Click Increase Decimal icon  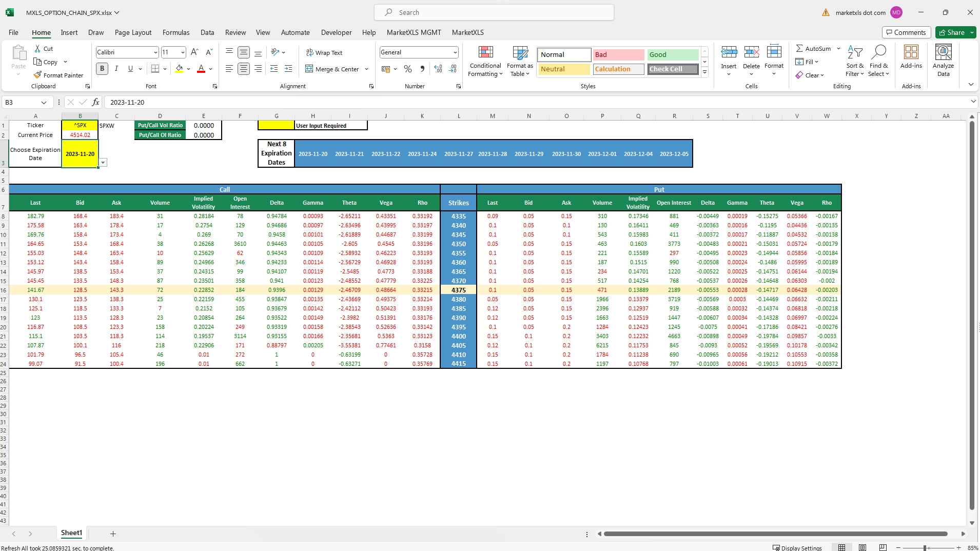coord(438,68)
